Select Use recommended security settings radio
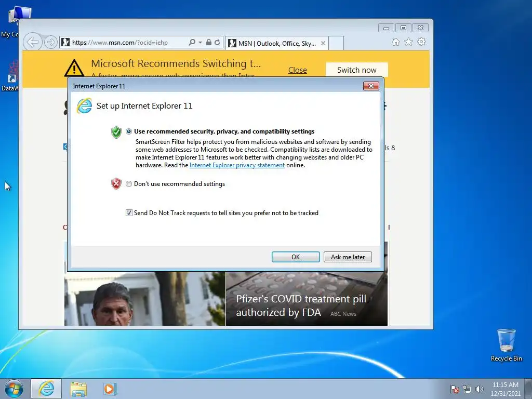This screenshot has width=532, height=399. point(129,131)
